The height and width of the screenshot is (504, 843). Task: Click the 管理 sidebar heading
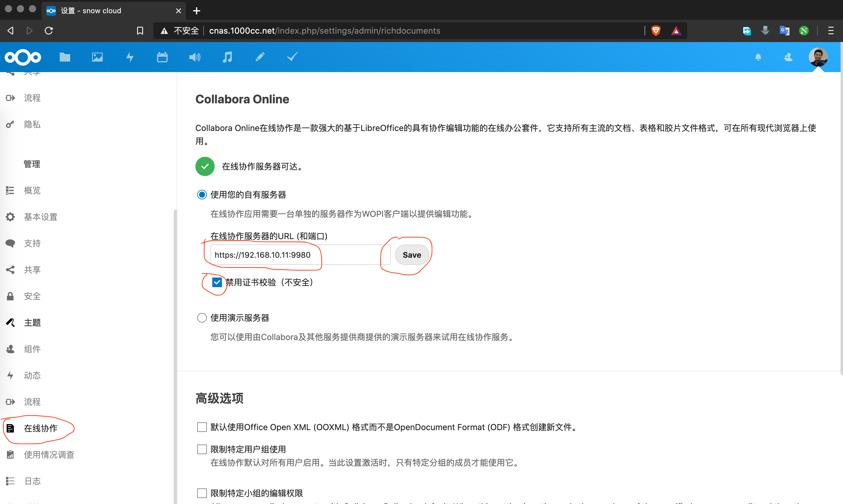pos(32,164)
